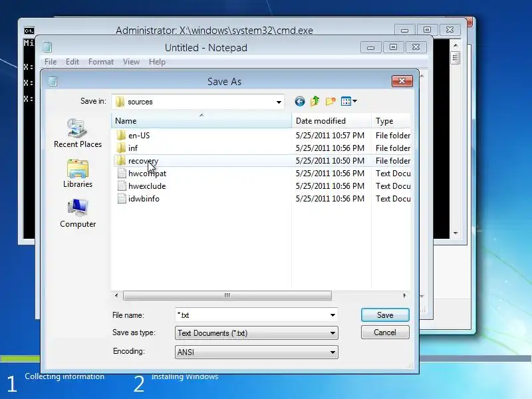Select the en-US folder icon
532x399 pixels.
121,136
